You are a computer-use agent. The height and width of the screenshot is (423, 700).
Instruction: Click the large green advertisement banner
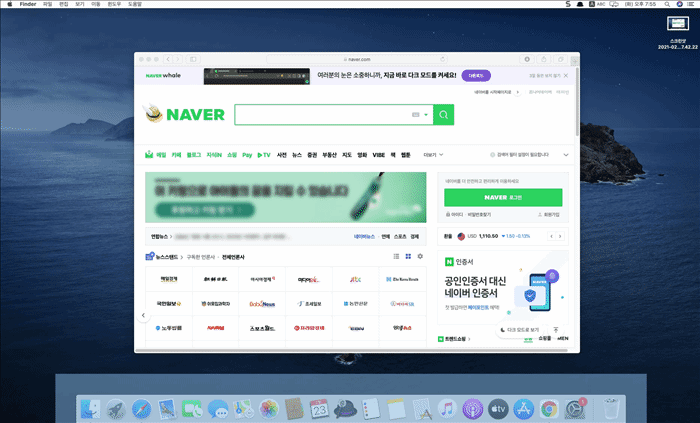[x=286, y=197]
